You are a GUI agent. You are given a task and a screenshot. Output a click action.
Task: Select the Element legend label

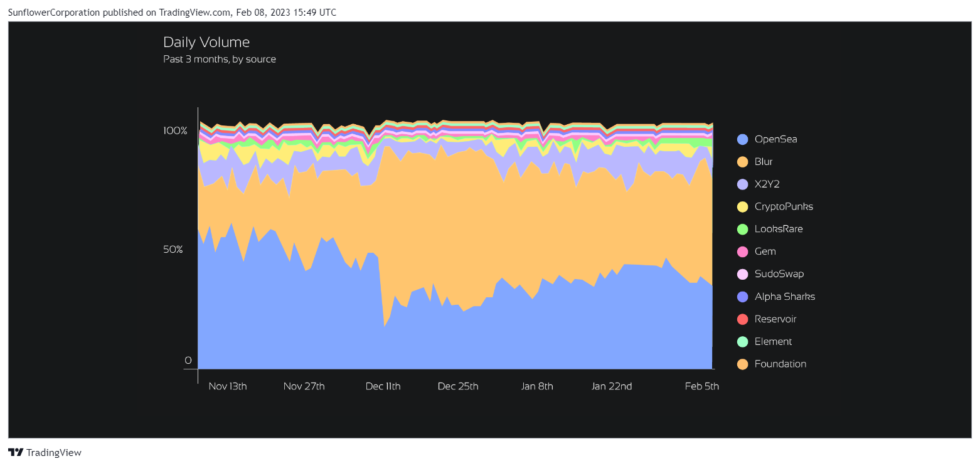tap(774, 342)
